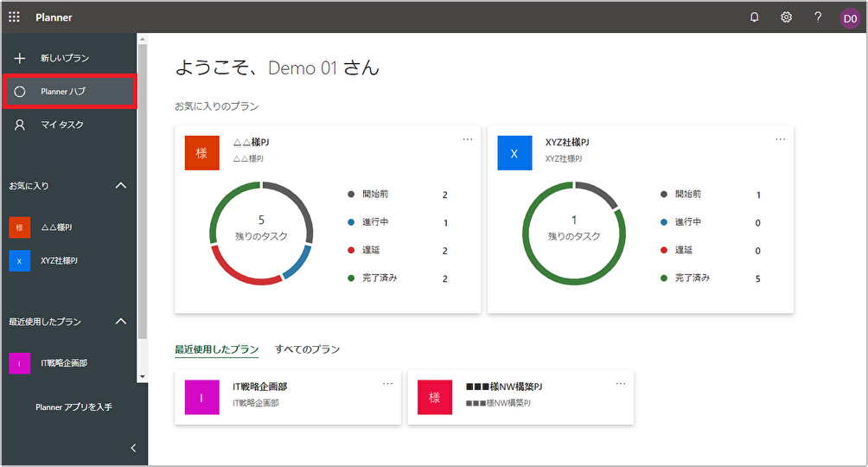Open the help question mark icon
Screen dimensions: 868x467
[818, 17]
